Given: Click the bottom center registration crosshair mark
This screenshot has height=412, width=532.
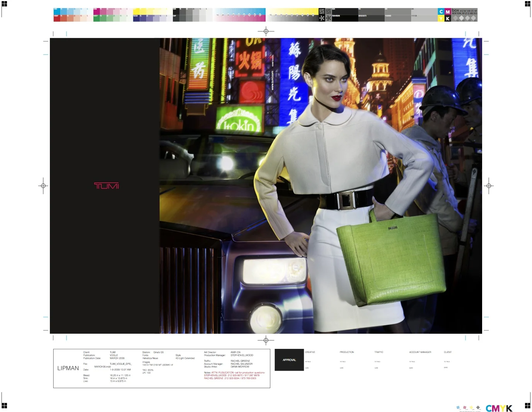Looking at the screenshot, I should coord(266,340).
